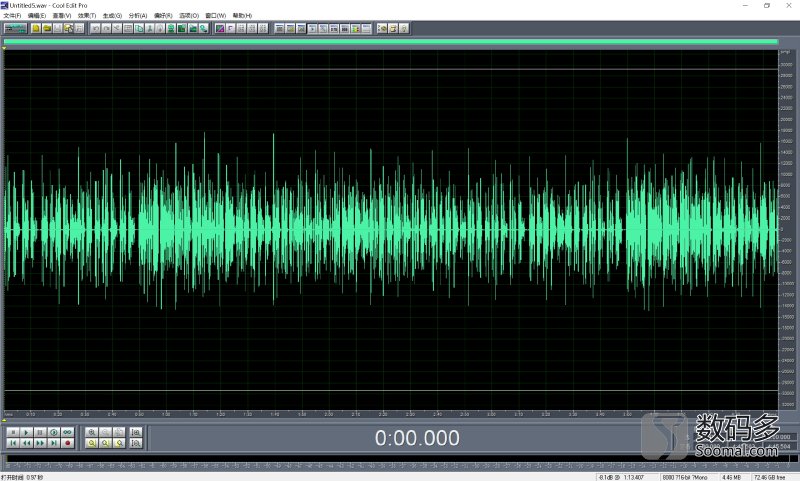The height and width of the screenshot is (481, 800).
Task: Click the green range bar above the waveform
Action: 390,42
